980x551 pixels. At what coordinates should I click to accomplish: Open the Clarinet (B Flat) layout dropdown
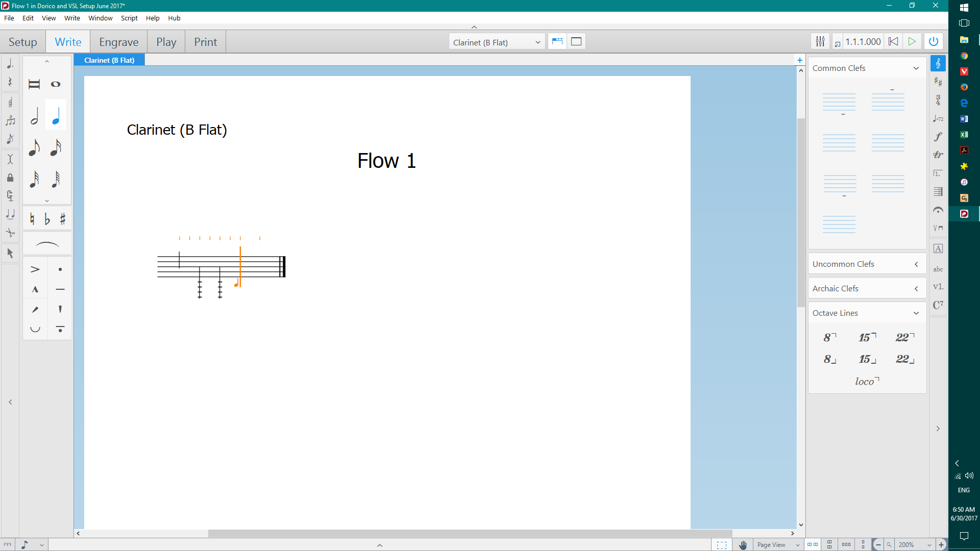point(496,42)
